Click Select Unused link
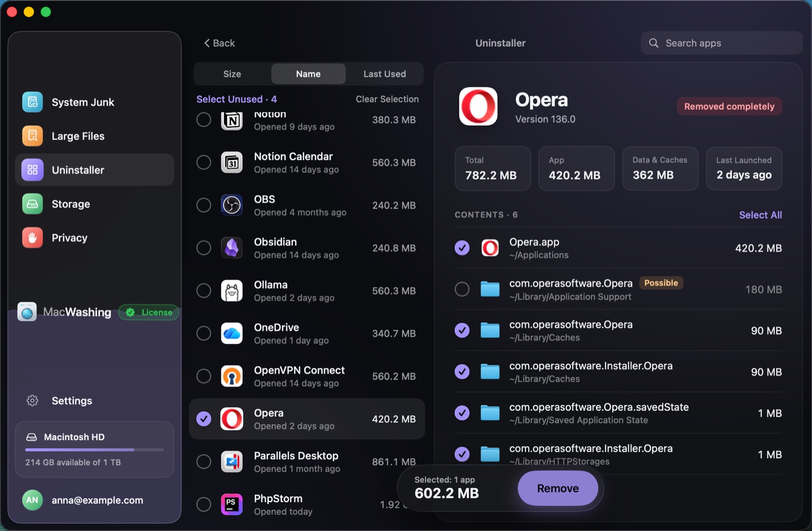812x531 pixels. click(x=236, y=99)
